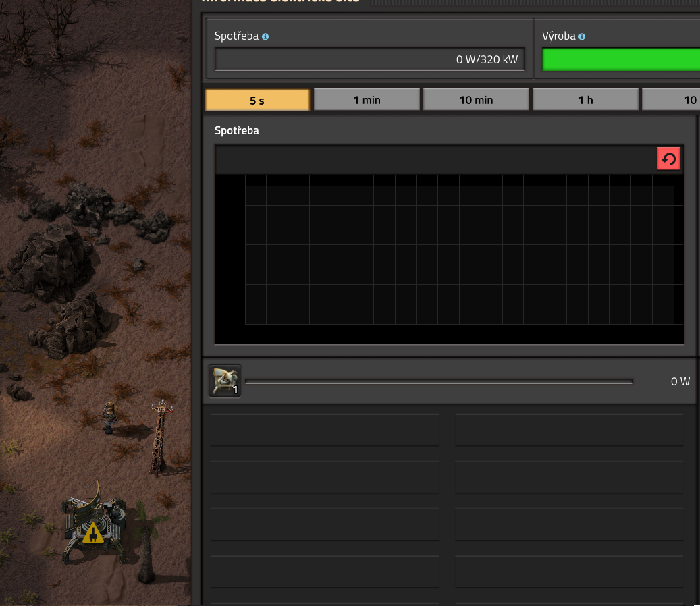The height and width of the screenshot is (606, 700).
Task: Select the 5 s time range tab
Action: 257,100
